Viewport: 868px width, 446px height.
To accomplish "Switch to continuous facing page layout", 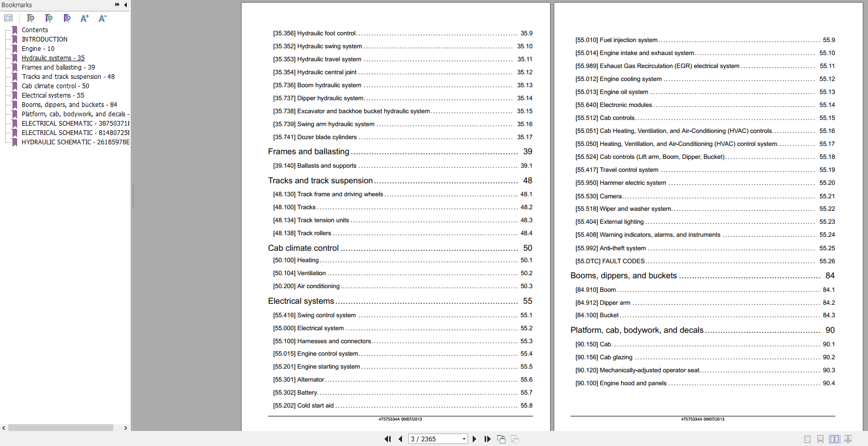I will click(848, 439).
